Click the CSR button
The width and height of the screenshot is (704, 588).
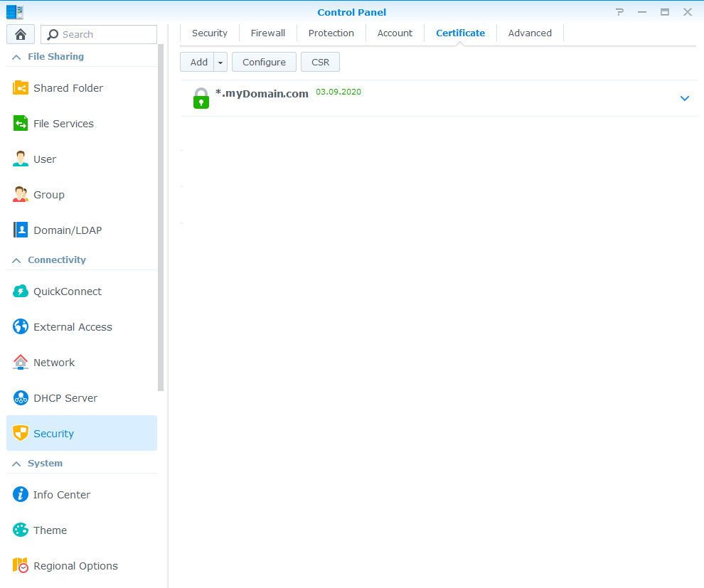(x=320, y=63)
